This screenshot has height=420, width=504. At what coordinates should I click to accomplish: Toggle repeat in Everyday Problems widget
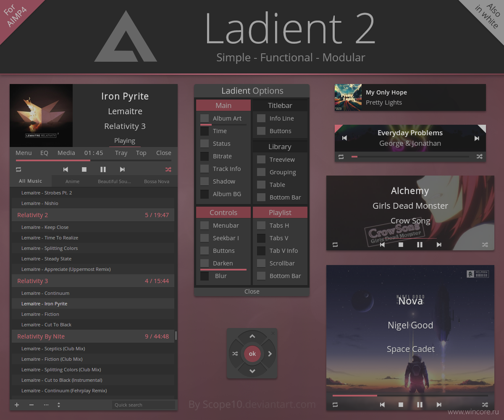tap(341, 157)
